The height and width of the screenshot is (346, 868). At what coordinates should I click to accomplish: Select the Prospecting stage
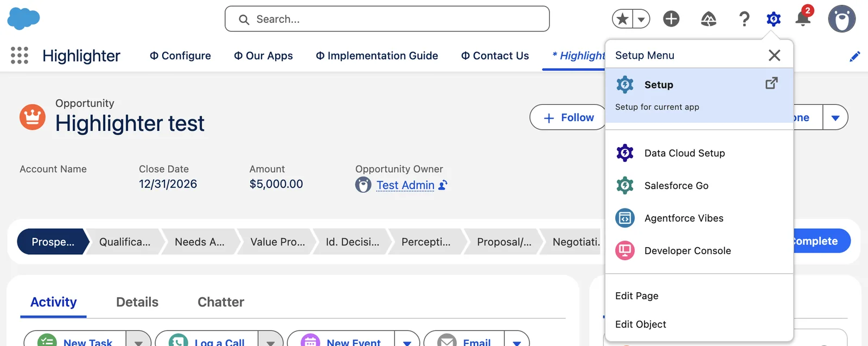(x=53, y=242)
